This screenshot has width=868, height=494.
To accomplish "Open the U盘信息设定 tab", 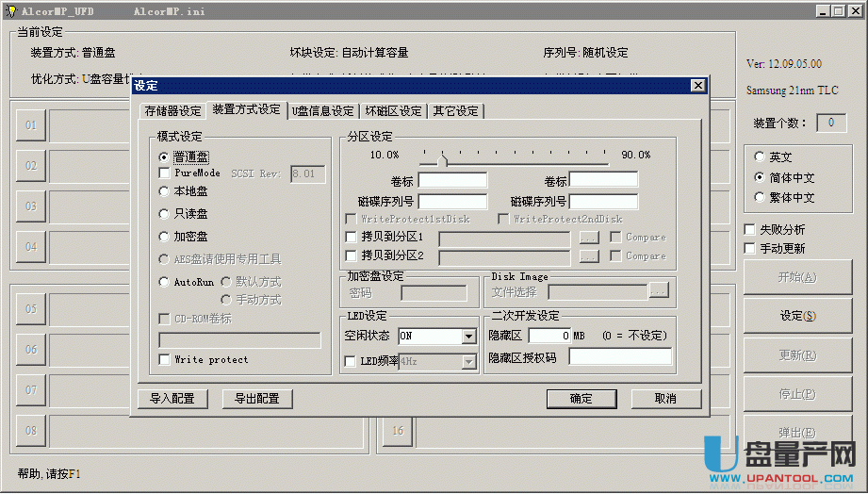I will [323, 111].
